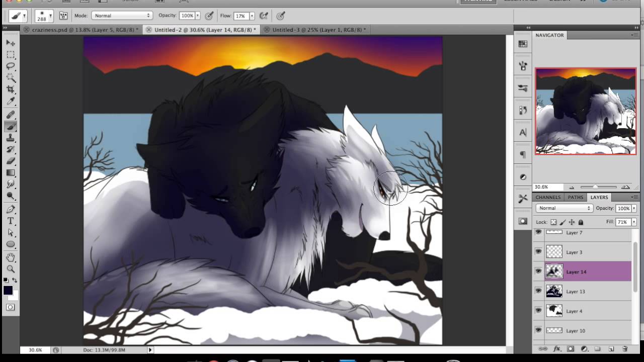Select the Move tool

(x=11, y=43)
